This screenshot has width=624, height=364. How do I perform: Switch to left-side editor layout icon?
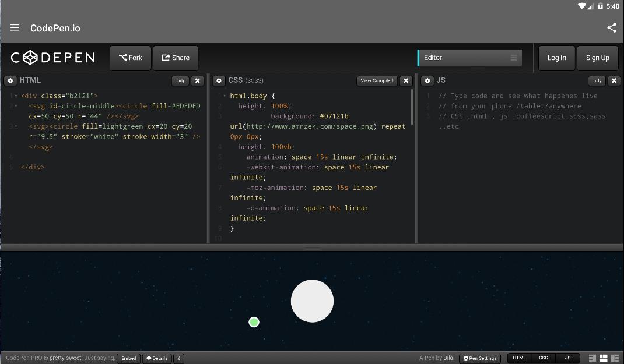592,358
